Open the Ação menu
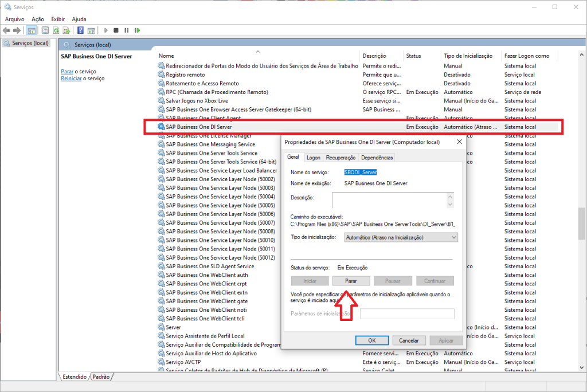Screen dimensions: 587x392 coord(38,19)
